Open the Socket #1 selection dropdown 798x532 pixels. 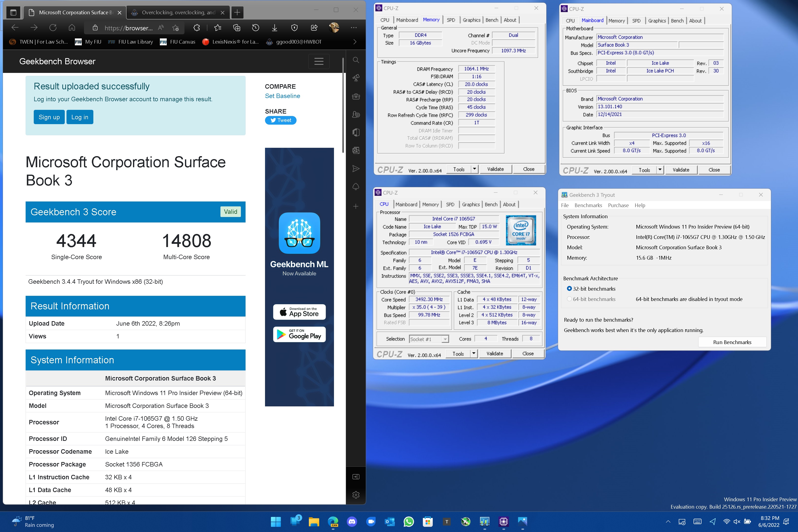429,339
